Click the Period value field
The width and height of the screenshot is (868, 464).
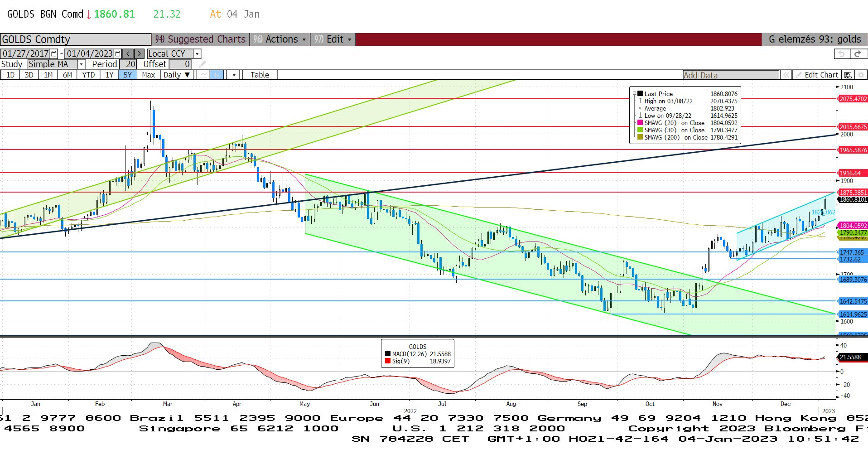point(128,64)
